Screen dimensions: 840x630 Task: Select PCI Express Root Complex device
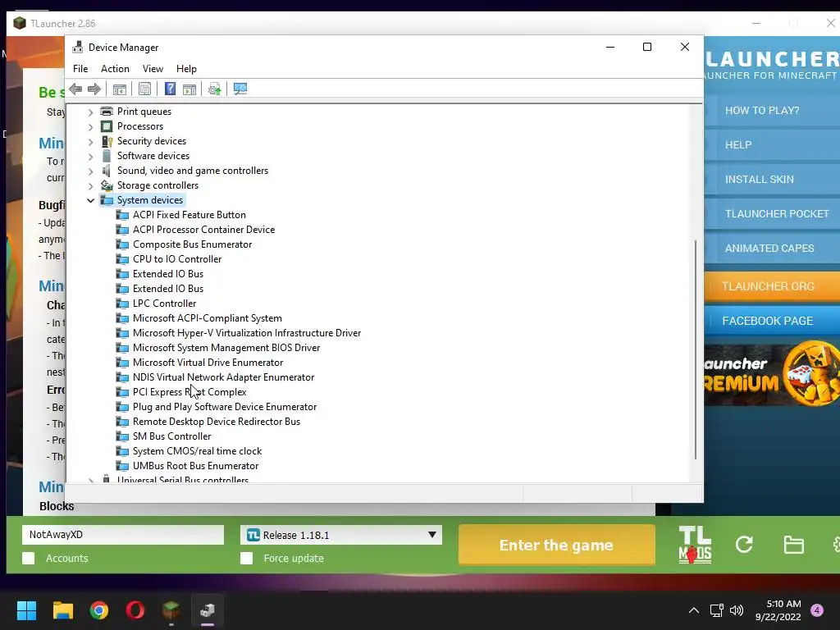189,392
